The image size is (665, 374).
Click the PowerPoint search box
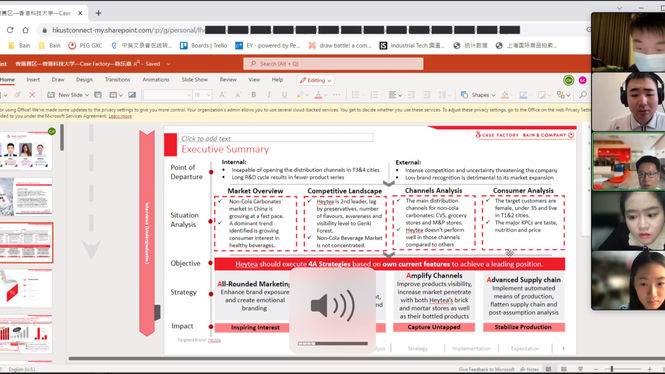coord(333,64)
